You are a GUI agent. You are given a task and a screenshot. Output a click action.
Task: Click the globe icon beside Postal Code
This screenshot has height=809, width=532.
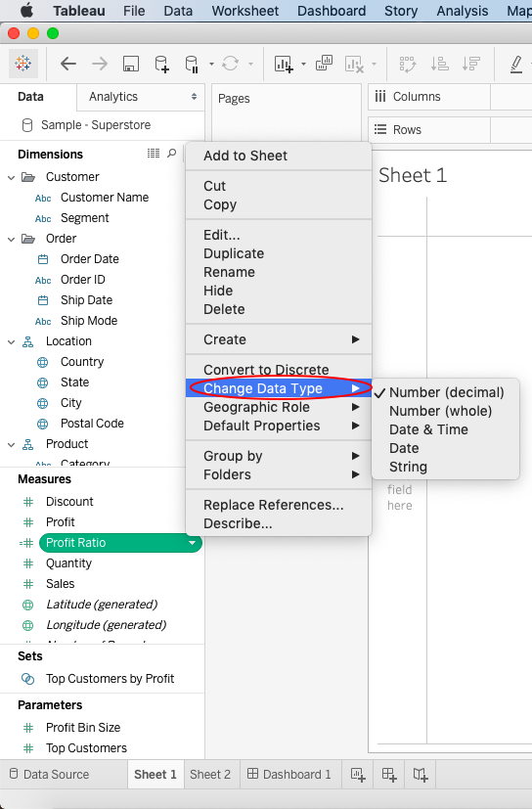[43, 424]
